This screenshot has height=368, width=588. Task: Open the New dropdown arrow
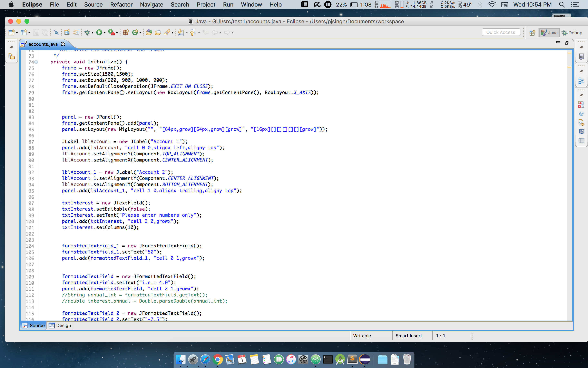pyautogui.click(x=17, y=33)
